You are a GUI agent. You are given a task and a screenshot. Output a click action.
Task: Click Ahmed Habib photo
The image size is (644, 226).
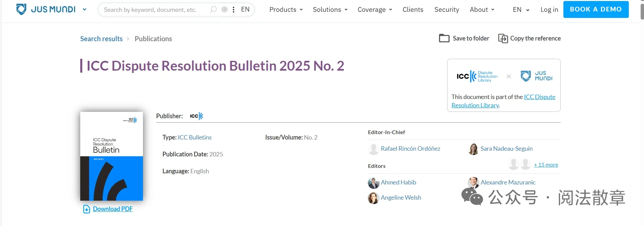click(374, 183)
